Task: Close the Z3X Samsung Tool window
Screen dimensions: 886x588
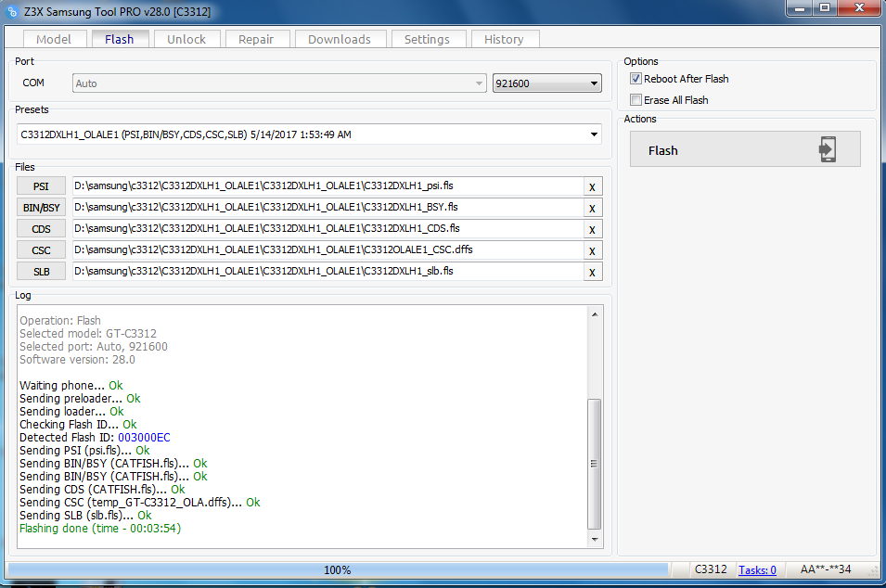Action: coord(859,8)
